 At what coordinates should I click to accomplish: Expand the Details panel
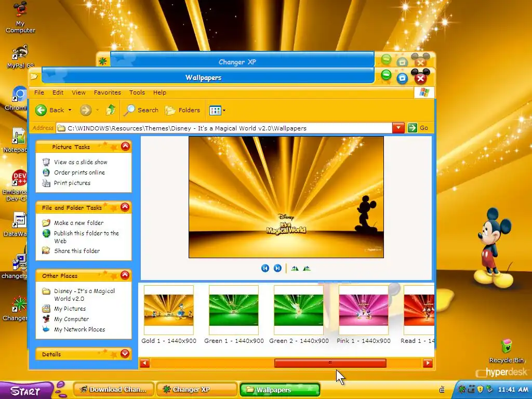point(125,353)
